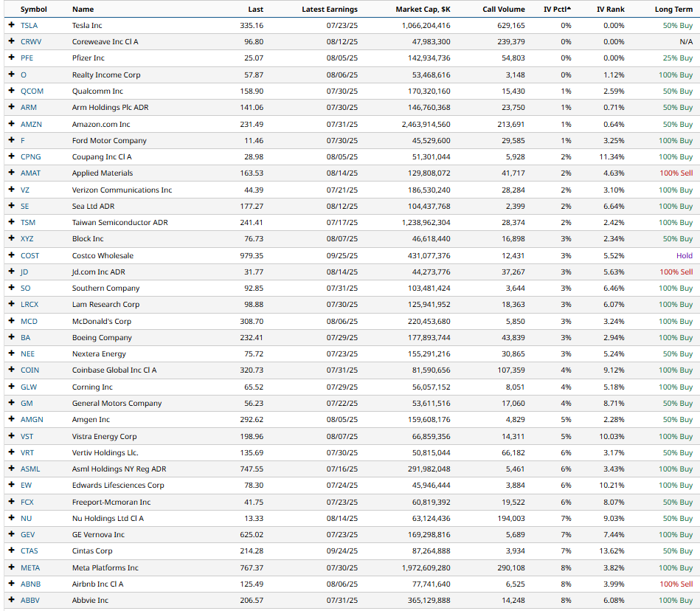The height and width of the screenshot is (611, 700).
Task: Click Tesla market cap 1,066,204,416
Action: click(x=426, y=25)
